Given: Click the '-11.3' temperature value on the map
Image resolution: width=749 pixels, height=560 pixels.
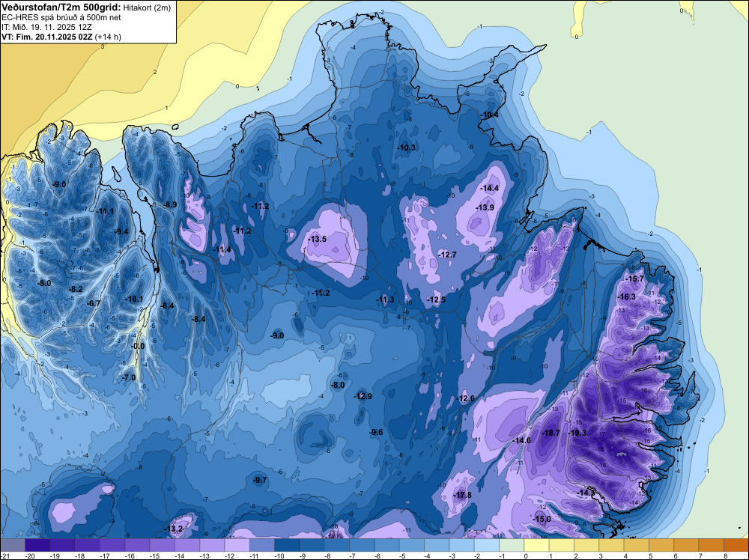Looking at the screenshot, I should [386, 299].
